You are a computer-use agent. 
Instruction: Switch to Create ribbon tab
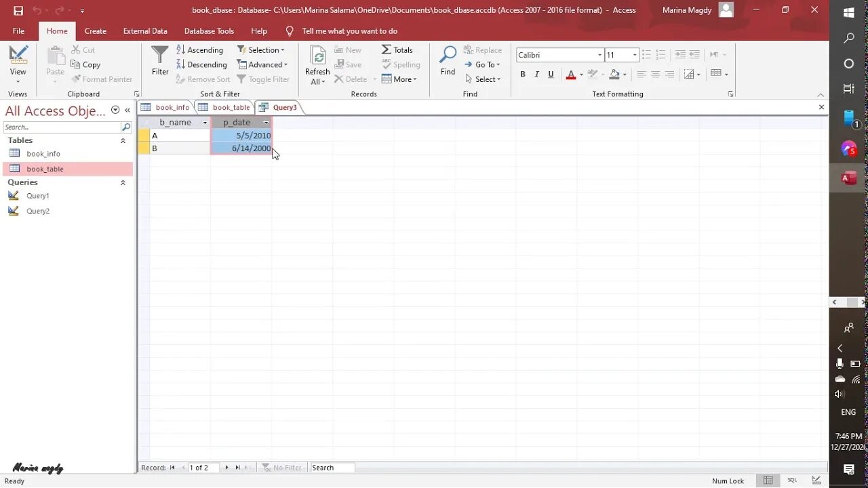(x=95, y=31)
